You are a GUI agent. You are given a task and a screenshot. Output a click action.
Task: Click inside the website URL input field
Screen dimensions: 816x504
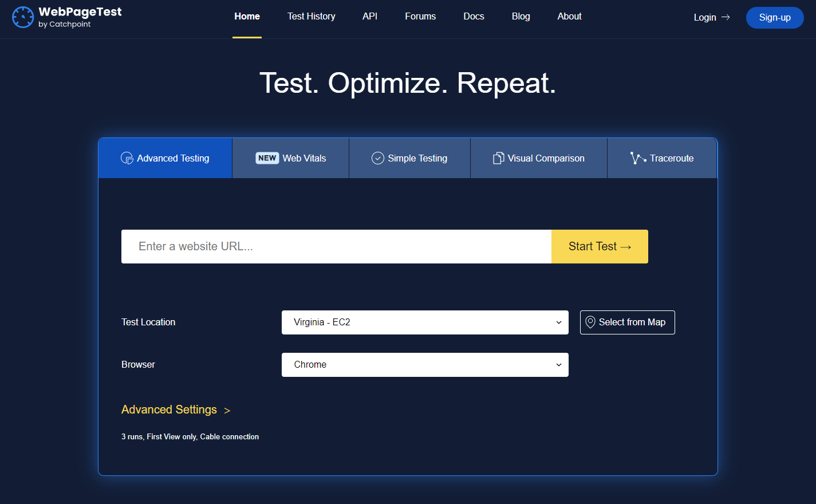(336, 246)
